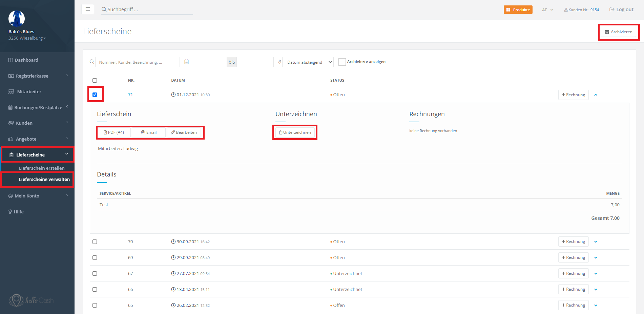Open the Balu's Blues logo avatar

click(17, 18)
